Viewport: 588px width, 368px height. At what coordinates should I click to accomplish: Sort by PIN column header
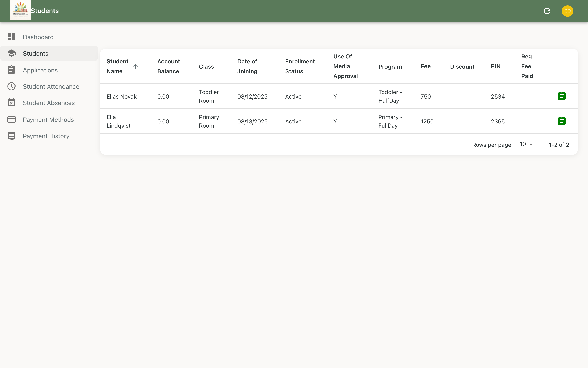[x=496, y=66]
